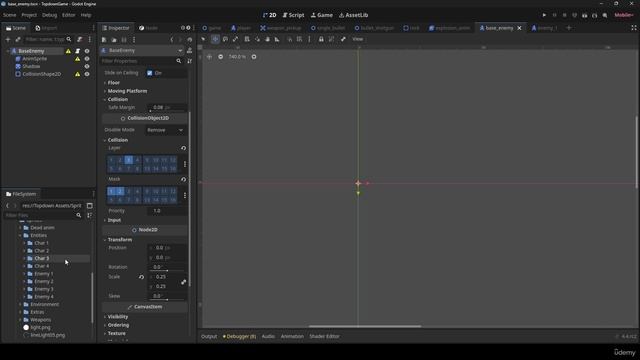Image resolution: width=640 pixels, height=360 pixels.
Task: Open the Debugger bottom panel
Action: 240,337
